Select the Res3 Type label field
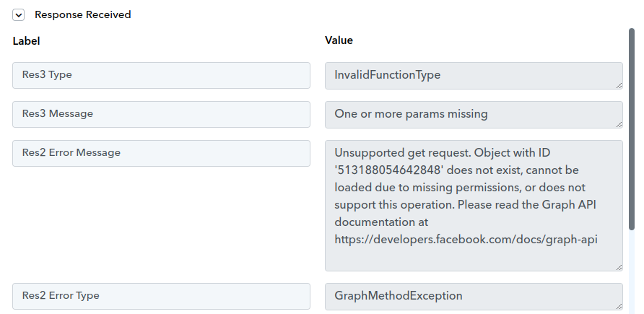 coord(162,76)
